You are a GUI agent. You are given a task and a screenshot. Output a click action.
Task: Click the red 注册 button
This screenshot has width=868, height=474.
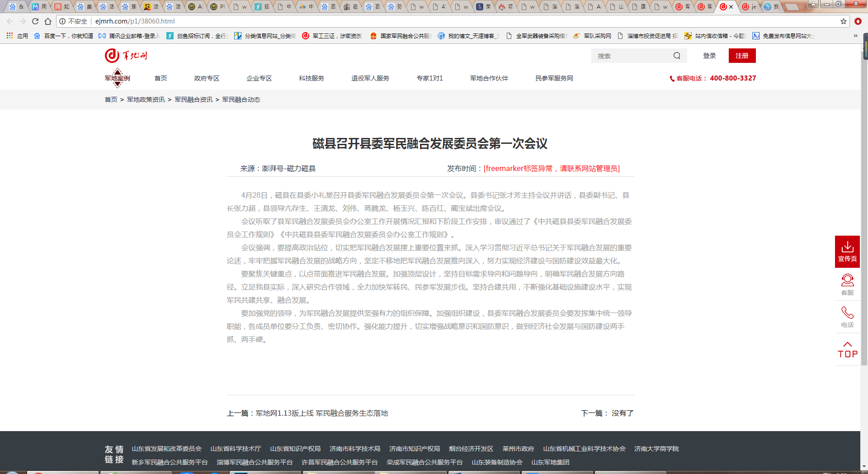tap(742, 56)
